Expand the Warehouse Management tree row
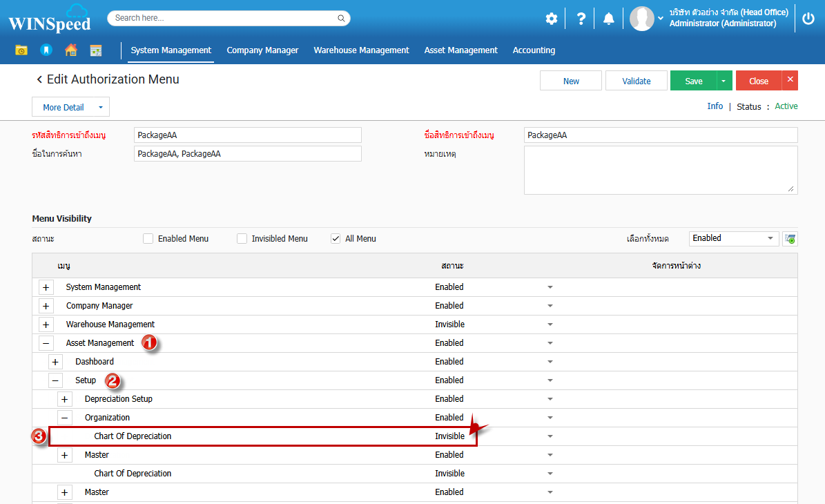This screenshot has height=504, width=825. 46,324
